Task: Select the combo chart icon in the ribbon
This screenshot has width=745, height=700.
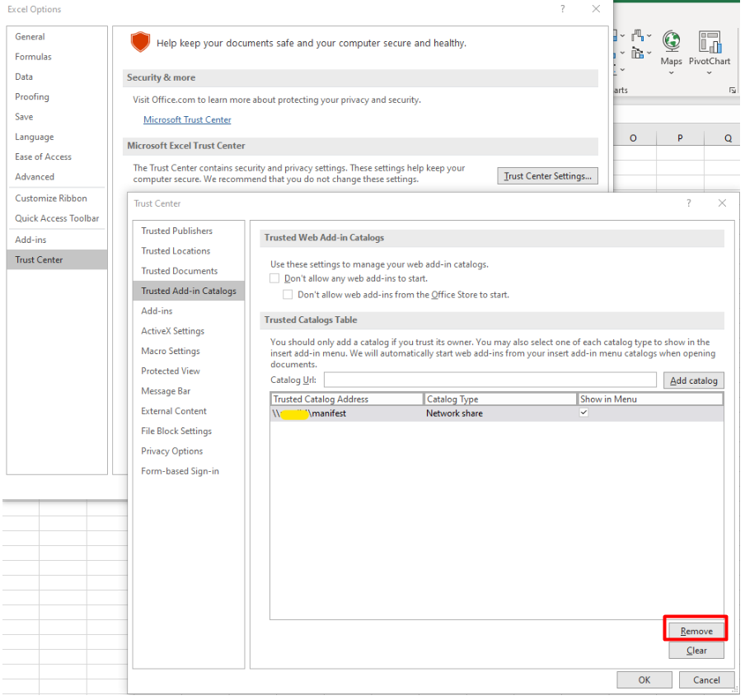Action: (637, 54)
